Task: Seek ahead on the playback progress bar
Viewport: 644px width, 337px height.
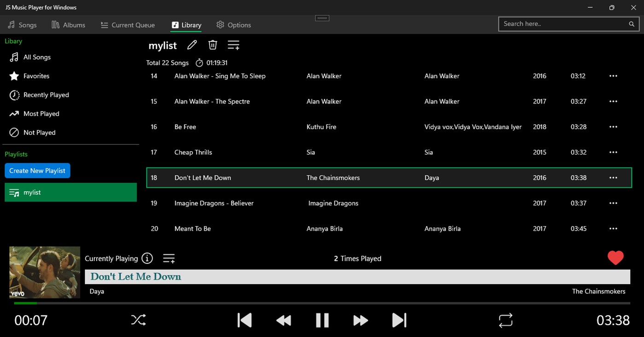Action: [x=322, y=303]
